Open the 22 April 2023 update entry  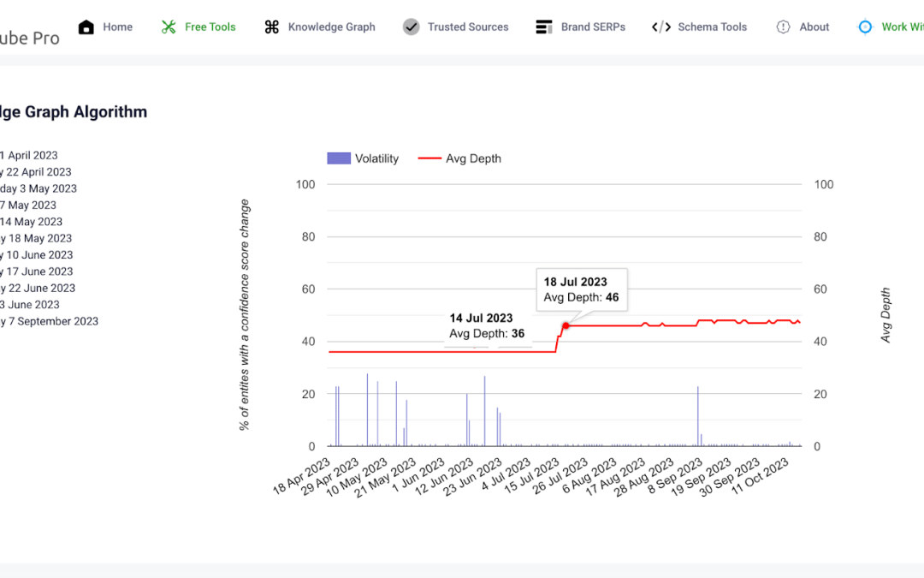[36, 171]
